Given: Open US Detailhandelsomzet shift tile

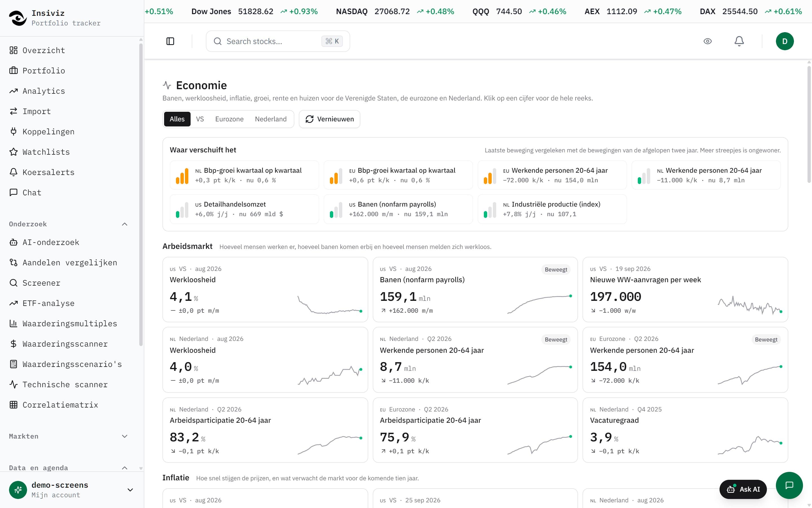Looking at the screenshot, I should [x=244, y=209].
